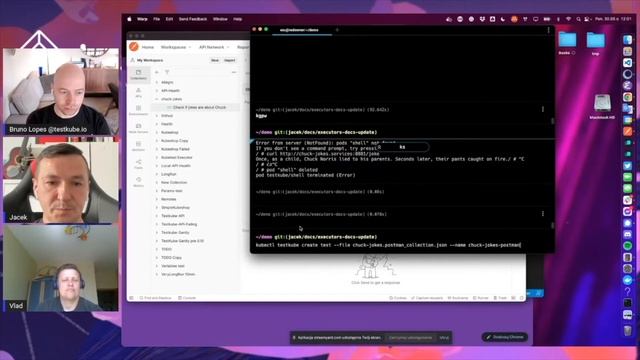The image size is (640, 360).
Task: Open the API Network dropdown in Postman
Action: coord(214,47)
